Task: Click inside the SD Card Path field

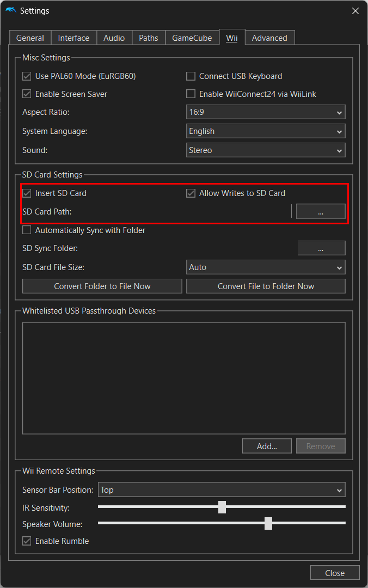Action: click(x=183, y=211)
